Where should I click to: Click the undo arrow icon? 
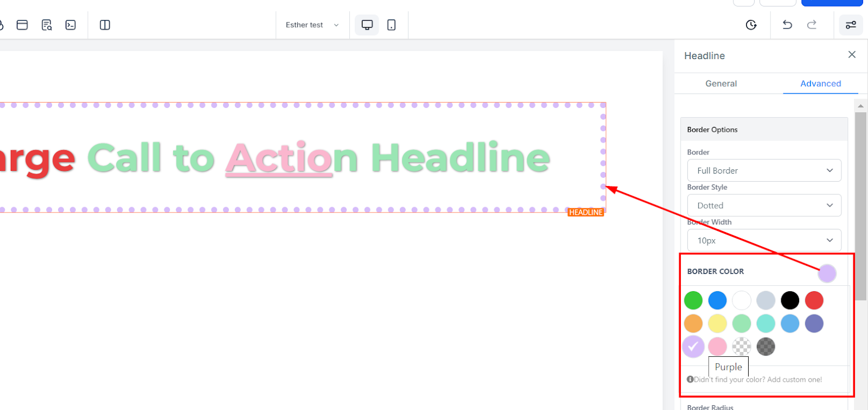(787, 25)
